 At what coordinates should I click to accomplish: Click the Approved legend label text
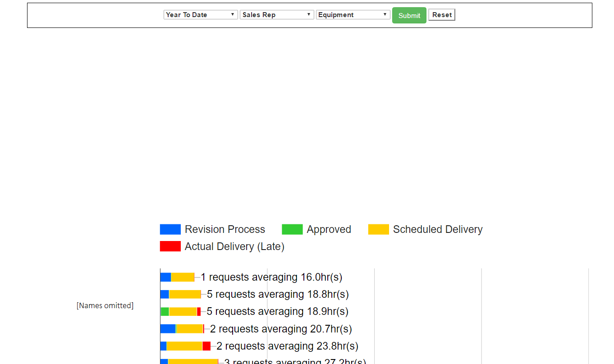(x=329, y=229)
